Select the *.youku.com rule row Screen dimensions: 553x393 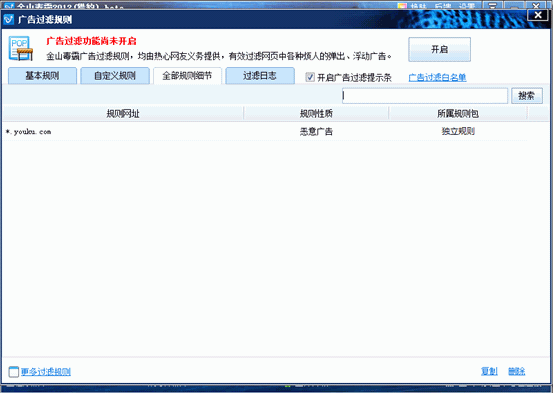tap(265, 132)
